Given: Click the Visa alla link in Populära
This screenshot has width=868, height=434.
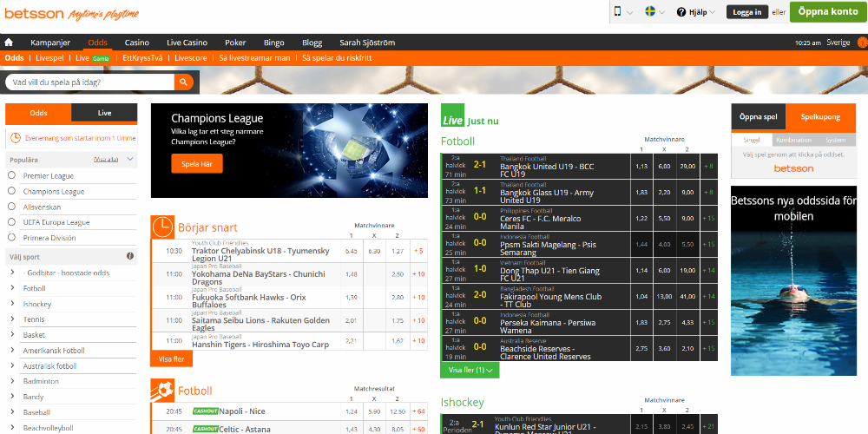Looking at the screenshot, I should pos(106,160).
